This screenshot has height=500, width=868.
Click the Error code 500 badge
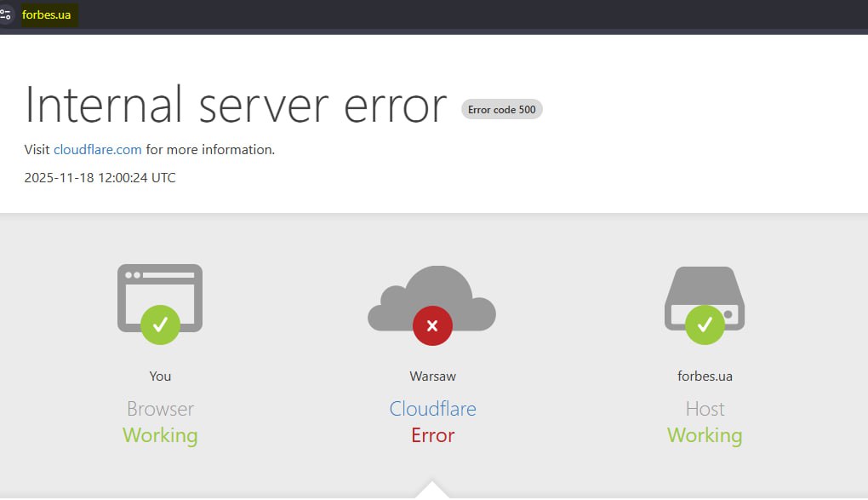pos(501,109)
